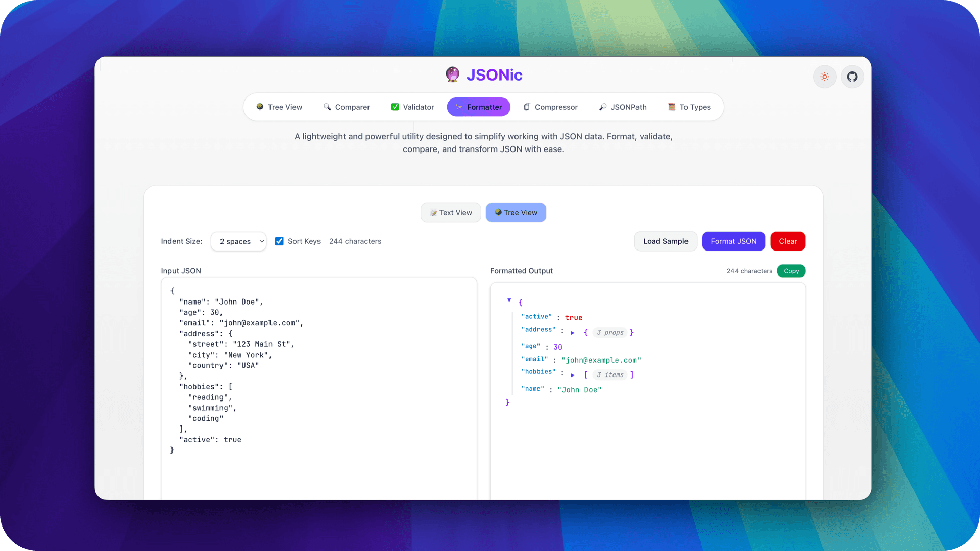Click the JSONic crystal ball logo

(452, 74)
